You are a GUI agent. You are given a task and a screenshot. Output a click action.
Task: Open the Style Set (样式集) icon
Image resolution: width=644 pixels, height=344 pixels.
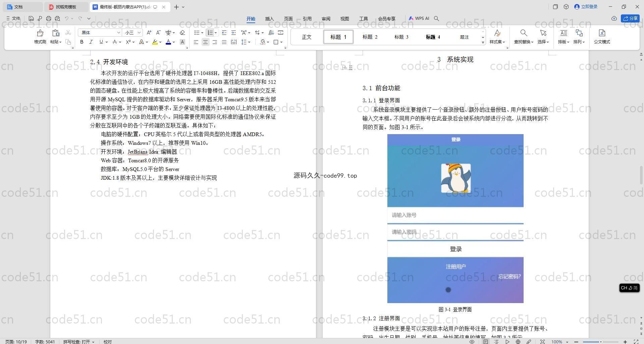(497, 33)
